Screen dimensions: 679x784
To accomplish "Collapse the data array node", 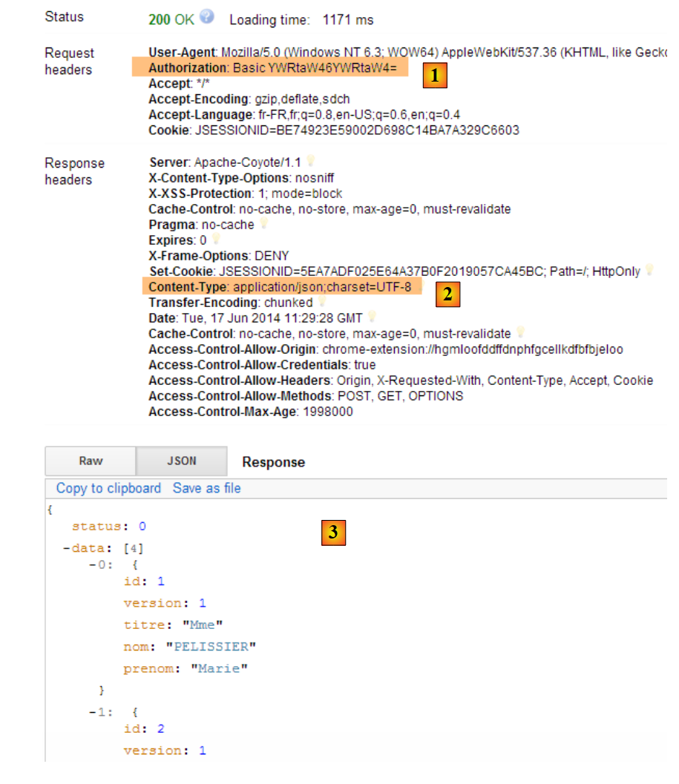I will click(67, 549).
